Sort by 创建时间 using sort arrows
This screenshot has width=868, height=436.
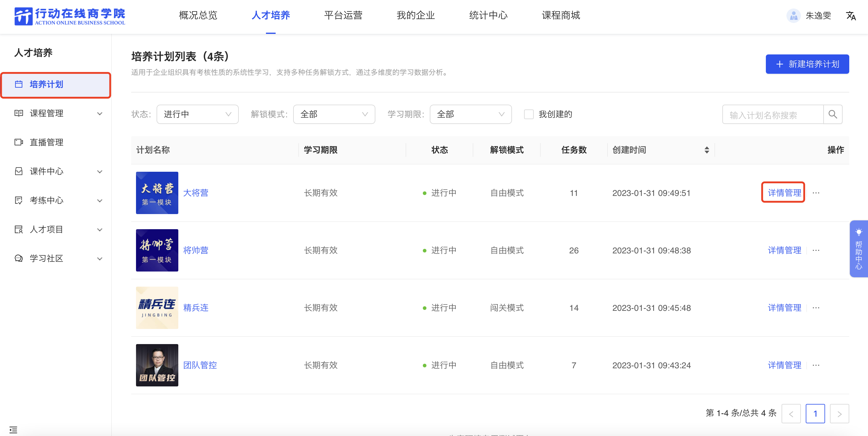tap(707, 150)
